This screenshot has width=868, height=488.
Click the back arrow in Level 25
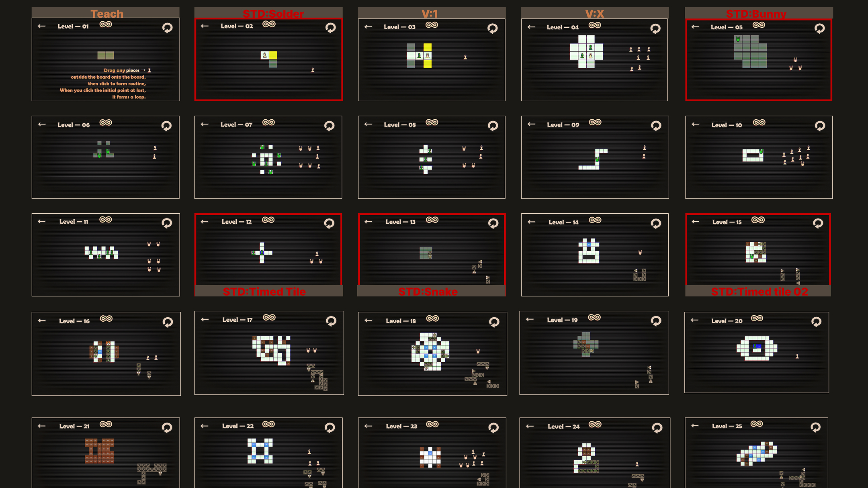tap(695, 426)
